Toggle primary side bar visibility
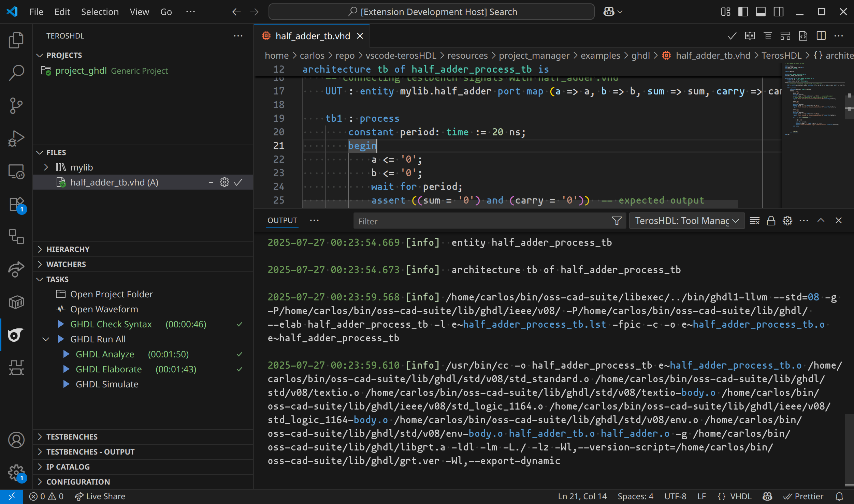The height and width of the screenshot is (504, 854). pyautogui.click(x=743, y=12)
